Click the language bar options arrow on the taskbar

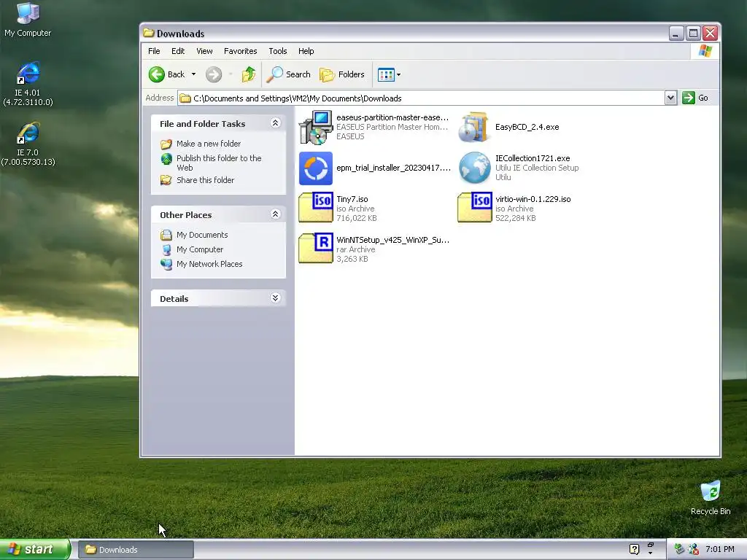[x=650, y=553]
